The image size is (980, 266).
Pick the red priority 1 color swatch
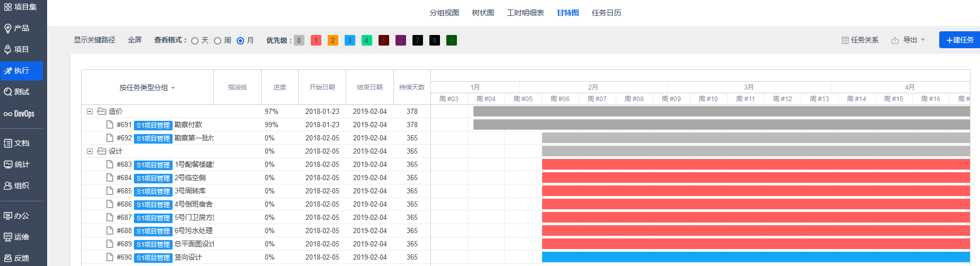click(x=316, y=40)
